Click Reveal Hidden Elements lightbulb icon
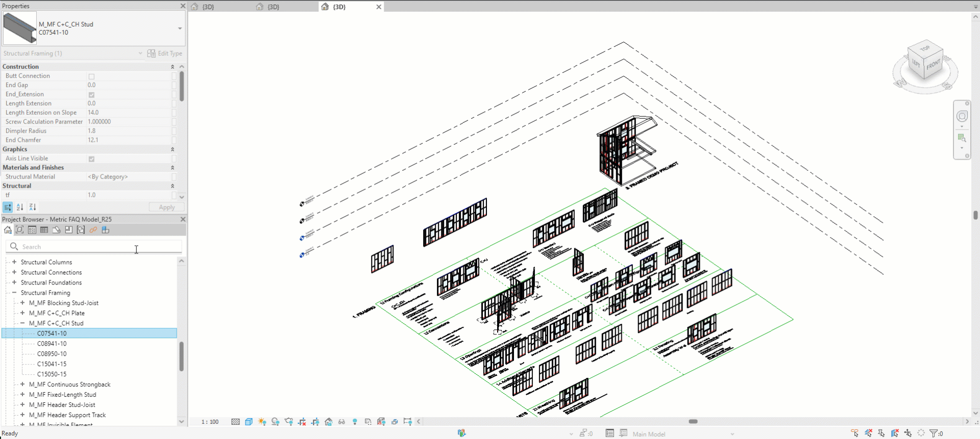Image resolution: width=980 pixels, height=439 pixels. [x=355, y=422]
